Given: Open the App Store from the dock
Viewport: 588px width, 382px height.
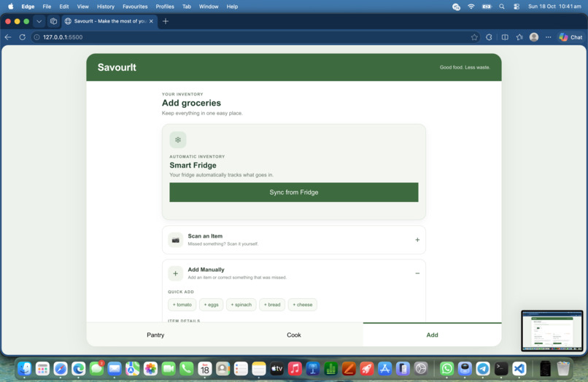Looking at the screenshot, I should 384,369.
